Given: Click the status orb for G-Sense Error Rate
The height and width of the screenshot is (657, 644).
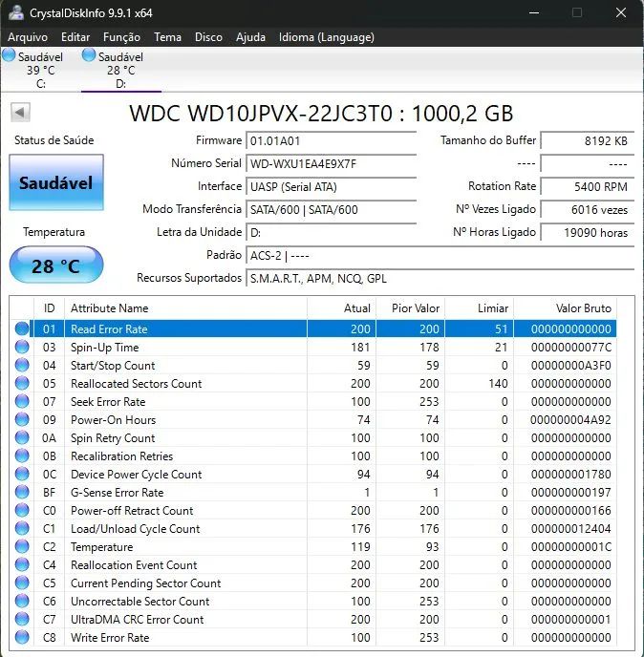Looking at the screenshot, I should coord(22,492).
